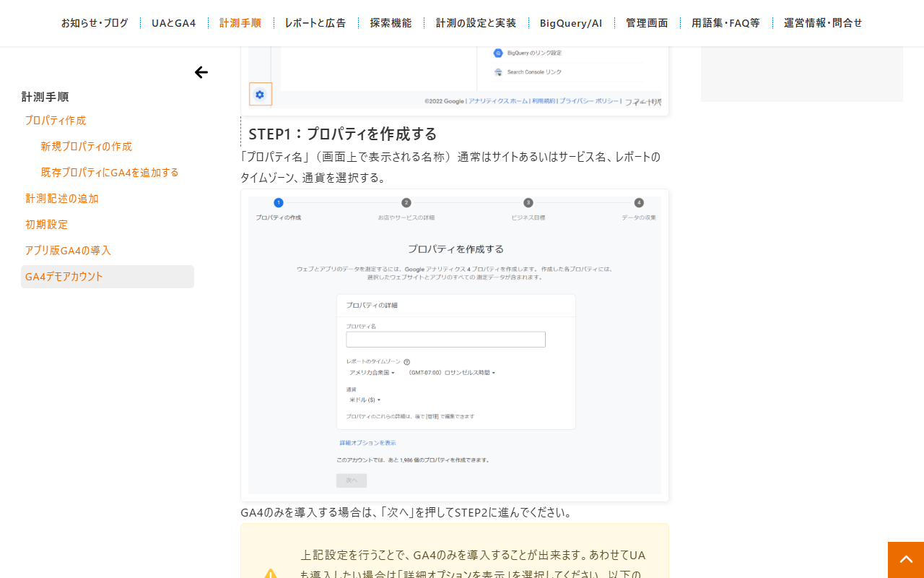Open お知らせ・ブログ menu

[x=95, y=23]
